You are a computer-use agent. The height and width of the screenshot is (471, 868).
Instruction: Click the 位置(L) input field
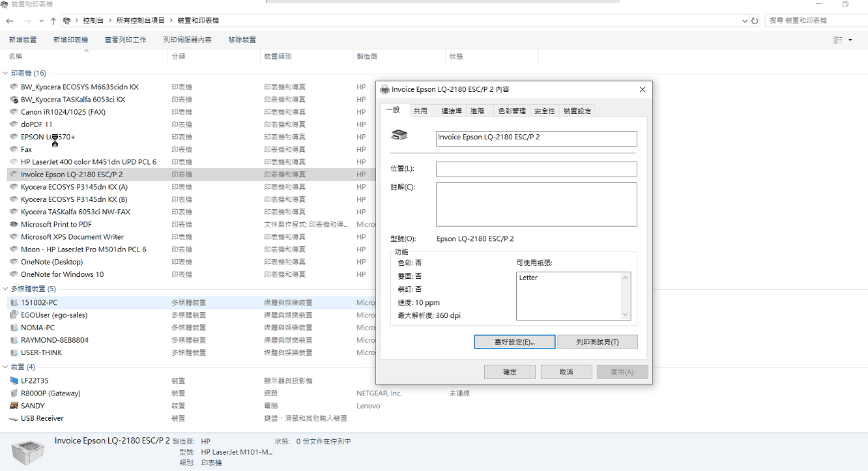click(536, 169)
